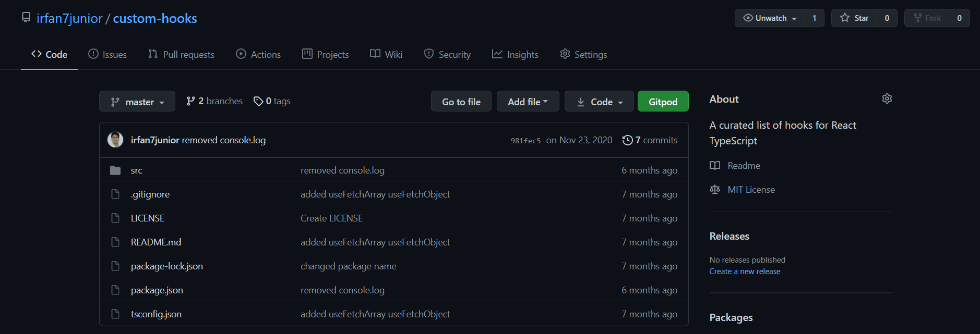Open the Insights tab
980x334 pixels.
click(x=515, y=54)
